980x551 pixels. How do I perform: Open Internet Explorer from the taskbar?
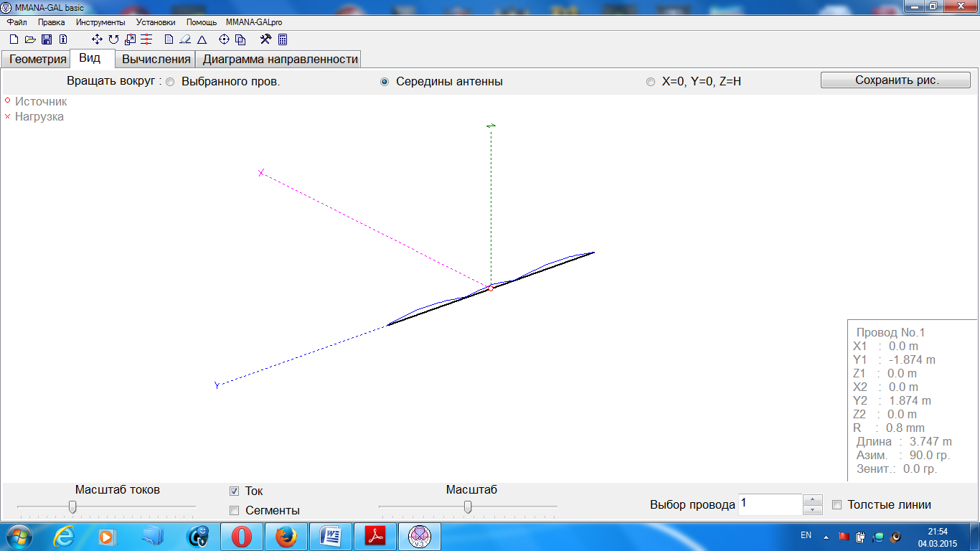[64, 537]
